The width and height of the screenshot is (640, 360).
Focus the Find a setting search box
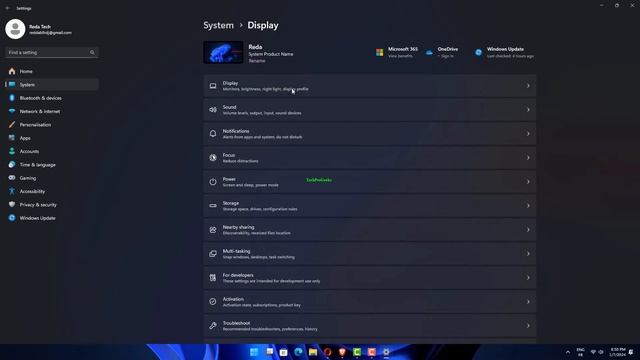tap(51, 53)
